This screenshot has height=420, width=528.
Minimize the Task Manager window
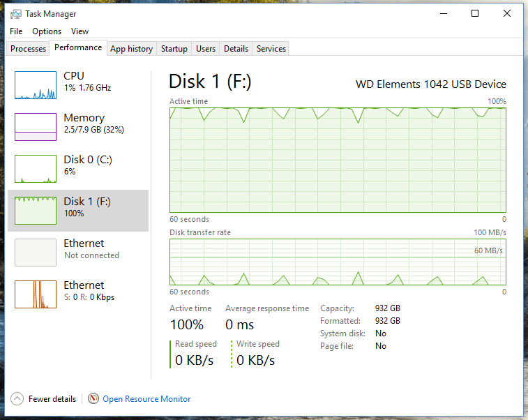444,13
